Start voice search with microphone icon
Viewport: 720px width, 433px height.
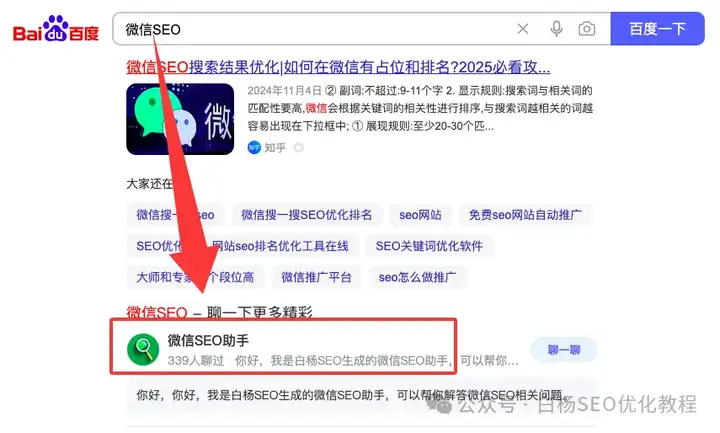556,29
